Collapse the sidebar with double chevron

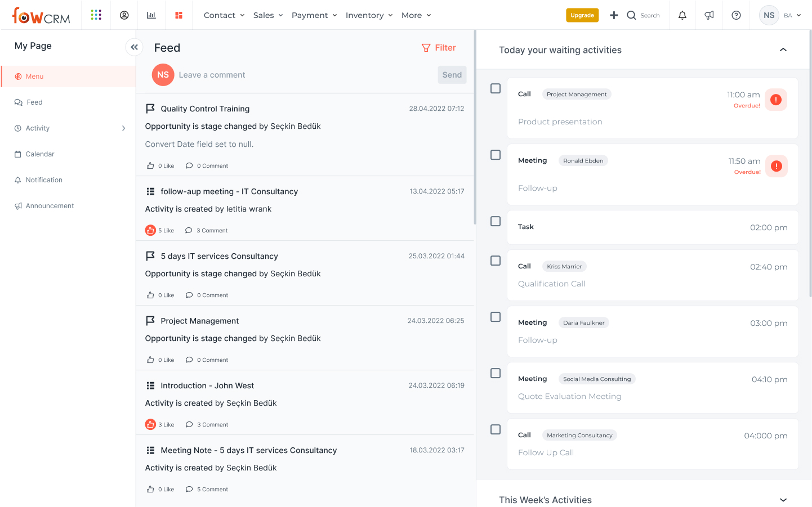pyautogui.click(x=134, y=47)
